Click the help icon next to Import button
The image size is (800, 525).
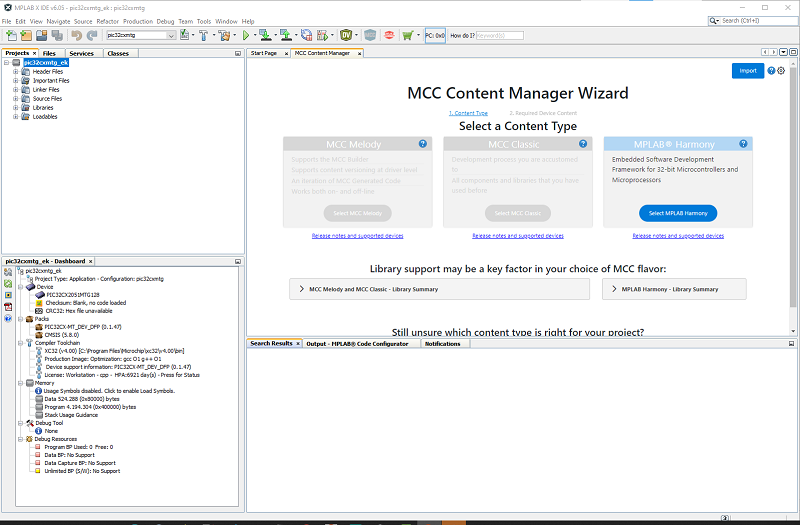pos(771,71)
